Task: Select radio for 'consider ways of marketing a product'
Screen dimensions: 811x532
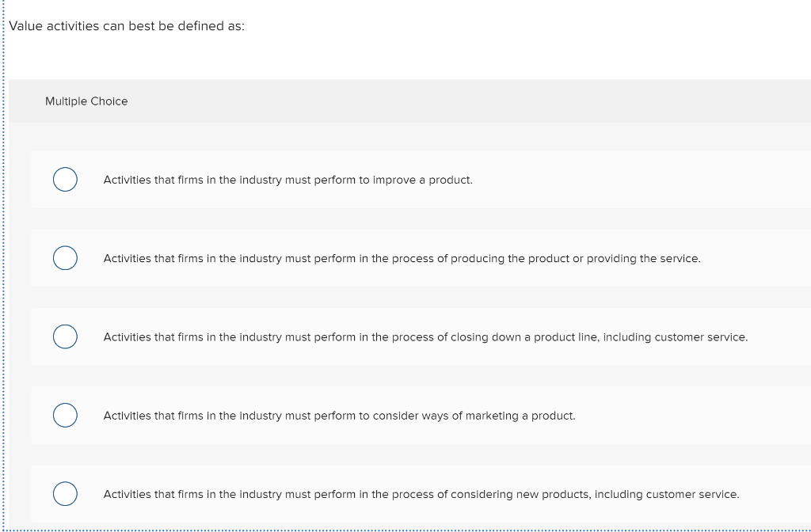Action: click(65, 415)
